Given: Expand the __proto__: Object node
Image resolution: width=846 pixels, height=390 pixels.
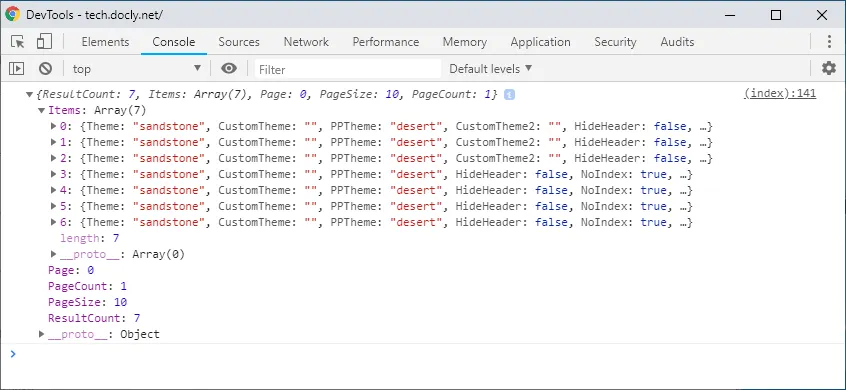Looking at the screenshot, I should pyautogui.click(x=42, y=334).
